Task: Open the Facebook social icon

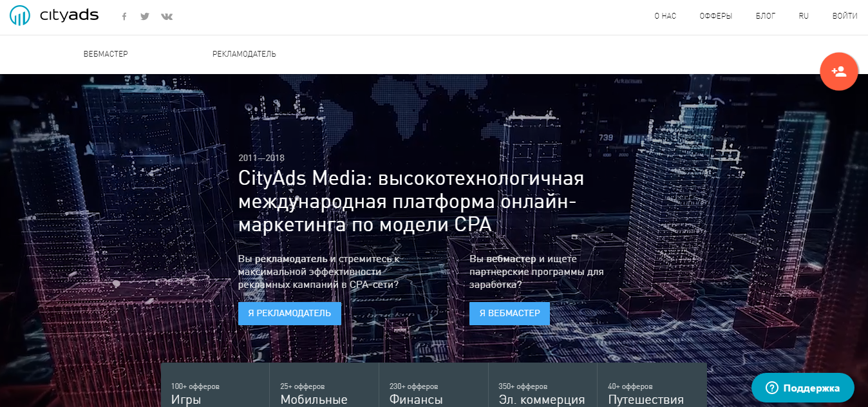Action: (124, 15)
